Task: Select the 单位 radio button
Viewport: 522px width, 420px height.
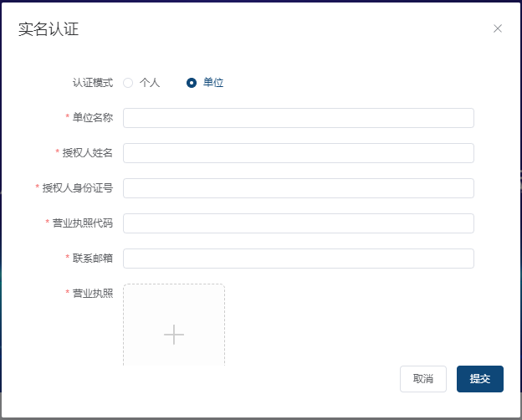Action: pos(192,83)
